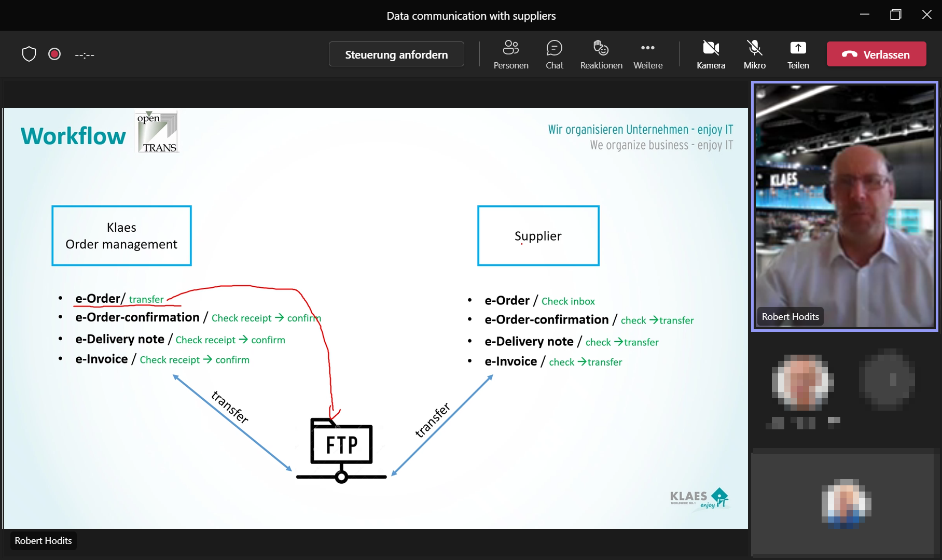The height and width of the screenshot is (560, 942).
Task: Close the meeting window
Action: pos(926,15)
